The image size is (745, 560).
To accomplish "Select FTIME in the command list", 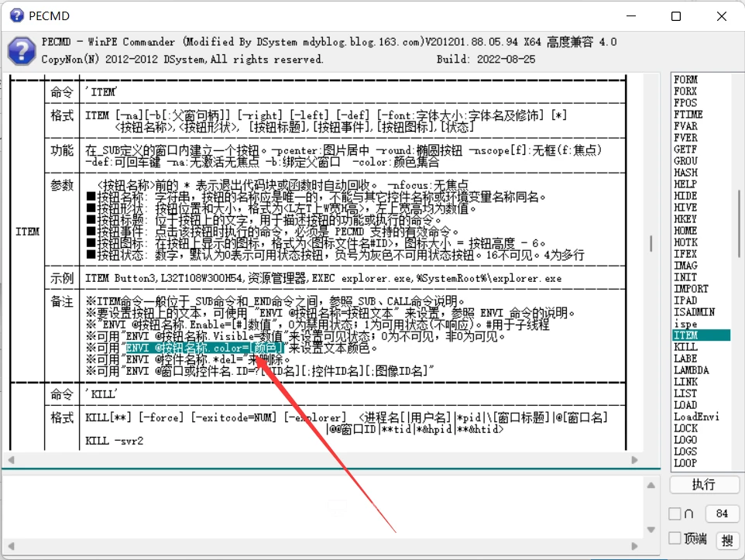I will [x=688, y=114].
